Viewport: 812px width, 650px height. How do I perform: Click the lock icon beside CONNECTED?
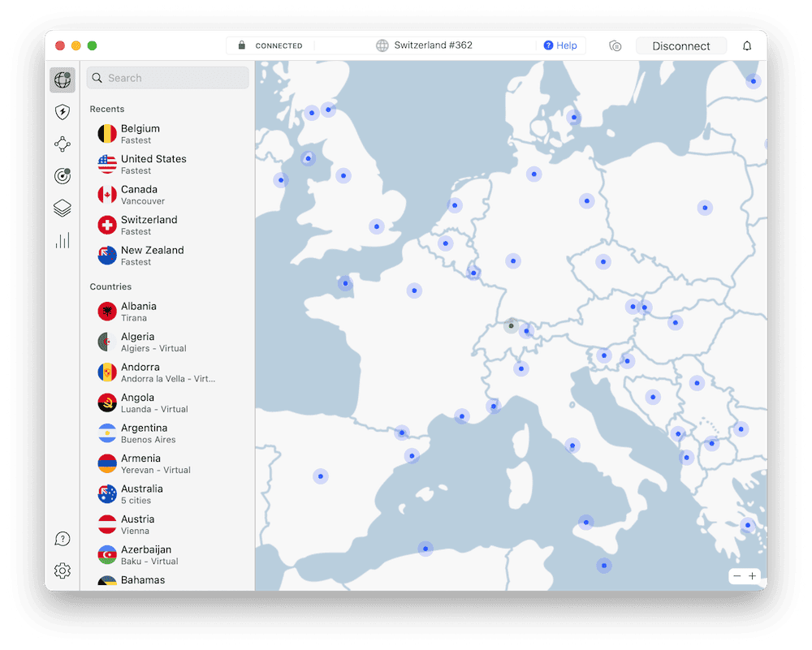pyautogui.click(x=241, y=45)
